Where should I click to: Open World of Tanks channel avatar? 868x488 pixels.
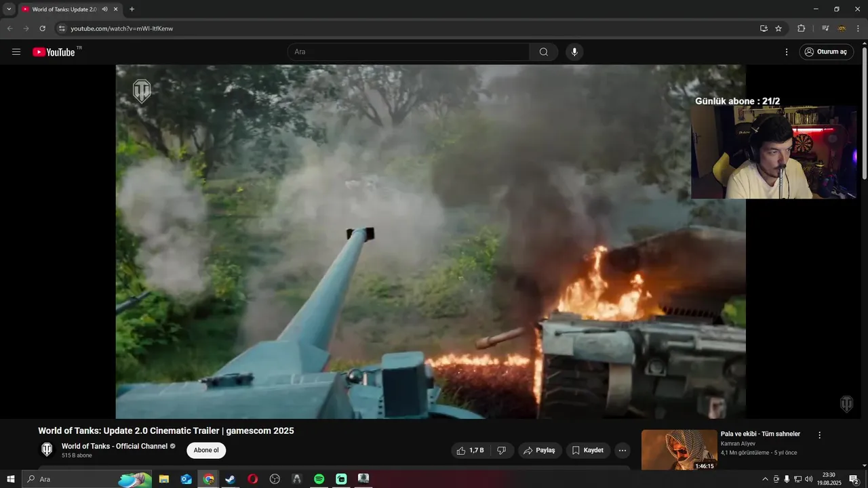click(47, 450)
